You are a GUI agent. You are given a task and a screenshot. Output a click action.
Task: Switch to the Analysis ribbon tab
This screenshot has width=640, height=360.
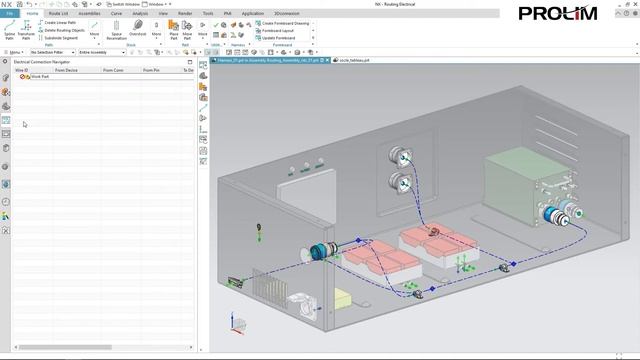click(140, 13)
